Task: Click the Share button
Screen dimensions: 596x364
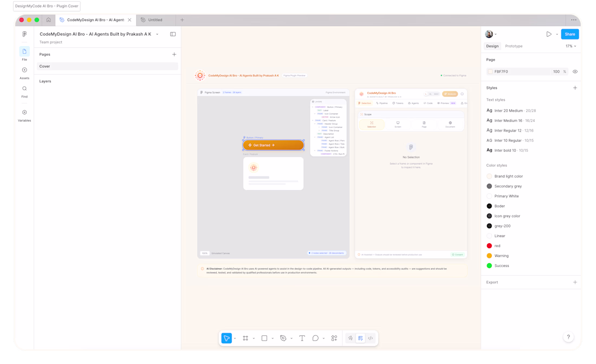Action: tap(570, 34)
